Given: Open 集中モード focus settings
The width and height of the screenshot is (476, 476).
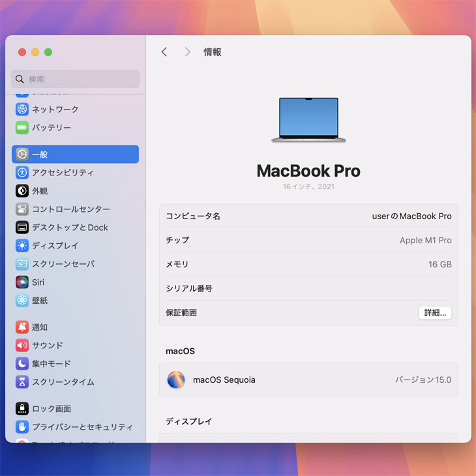Looking at the screenshot, I should coord(51,364).
